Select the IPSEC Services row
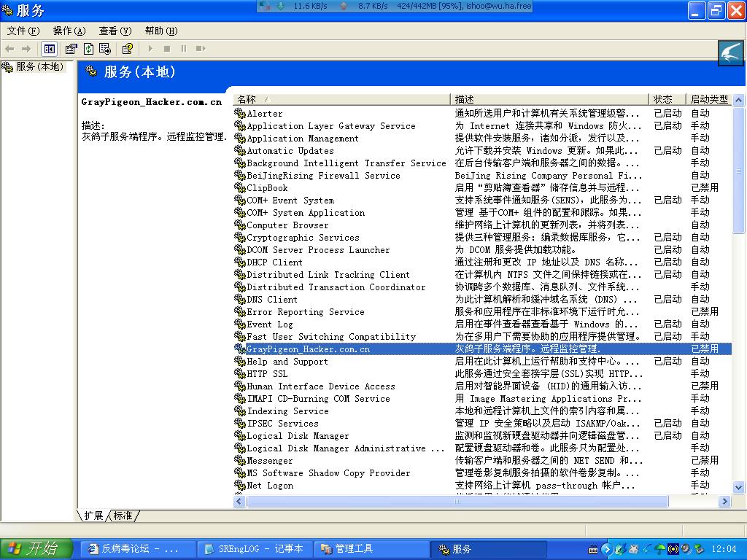This screenshot has height=560, width=747. [x=483, y=423]
